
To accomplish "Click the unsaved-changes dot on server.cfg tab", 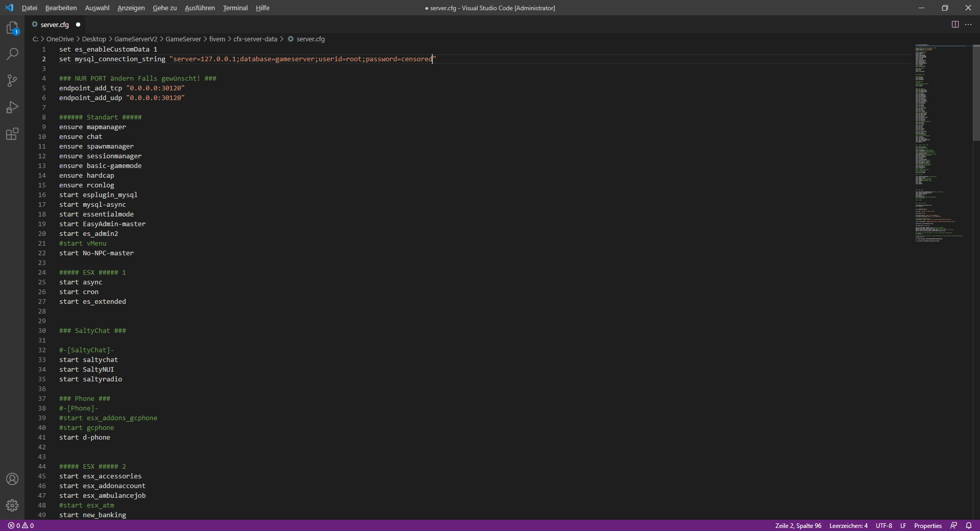I will tap(78, 25).
